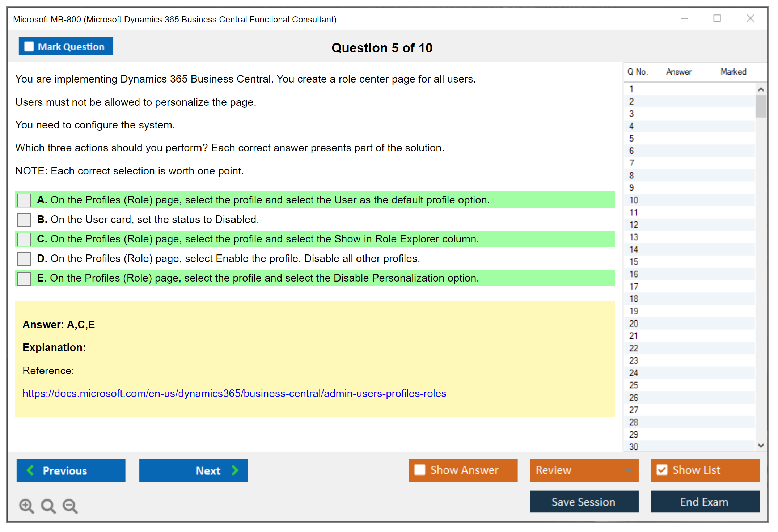
Task: Expand the Review dropdown menu
Action: 628,470
